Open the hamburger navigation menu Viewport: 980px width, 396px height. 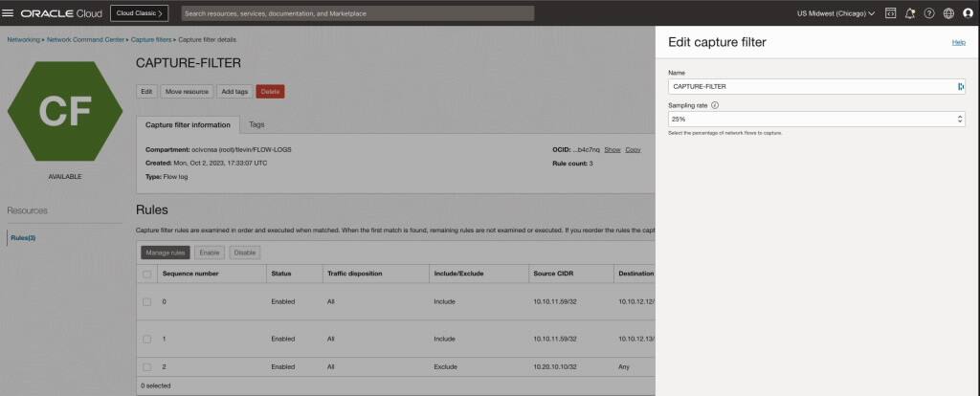coord(8,13)
